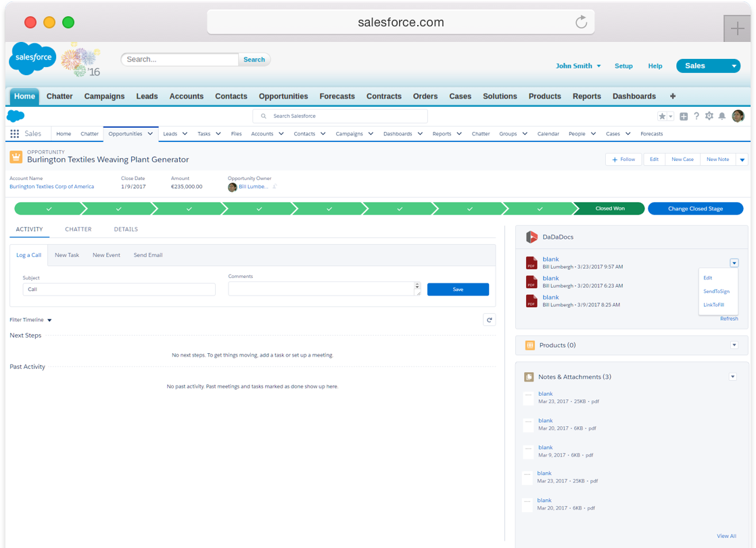This screenshot has width=756, height=548.
Task: Click View All in Notes & Attachments
Action: (x=726, y=536)
